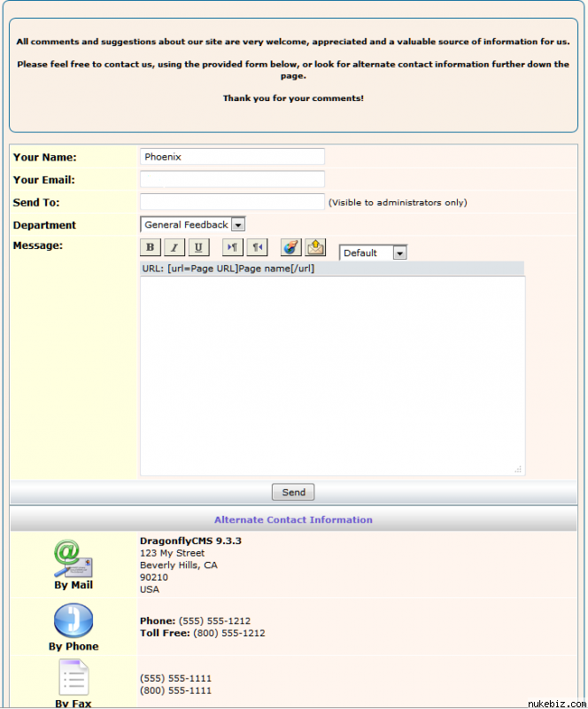Insert an email link using the envelope icon
The height and width of the screenshot is (709, 588).
pyautogui.click(x=315, y=247)
